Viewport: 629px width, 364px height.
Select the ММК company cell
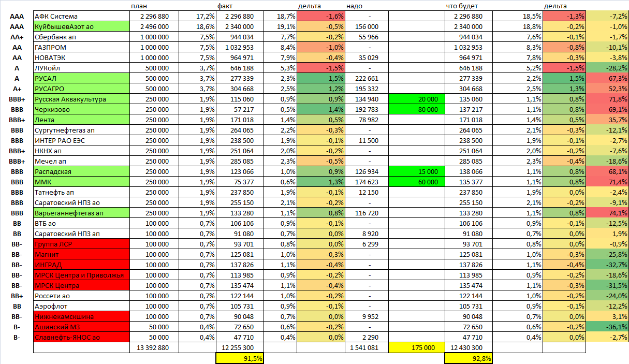(81, 182)
